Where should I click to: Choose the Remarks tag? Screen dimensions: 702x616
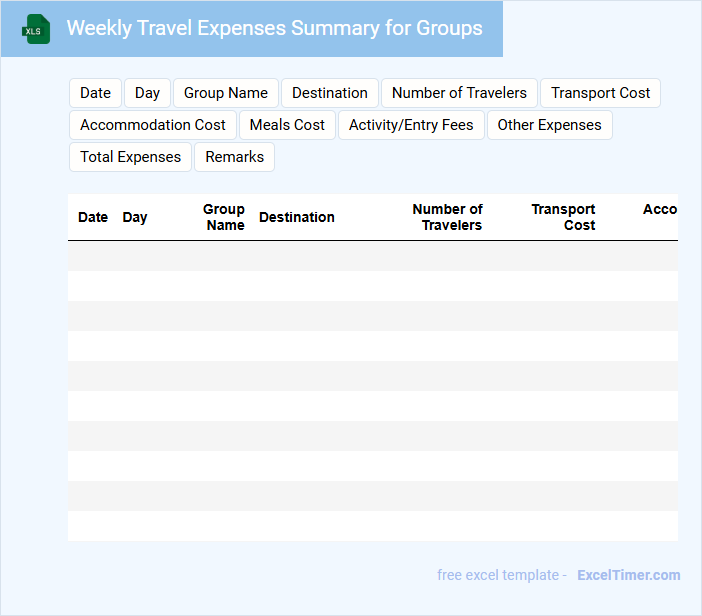point(235,157)
